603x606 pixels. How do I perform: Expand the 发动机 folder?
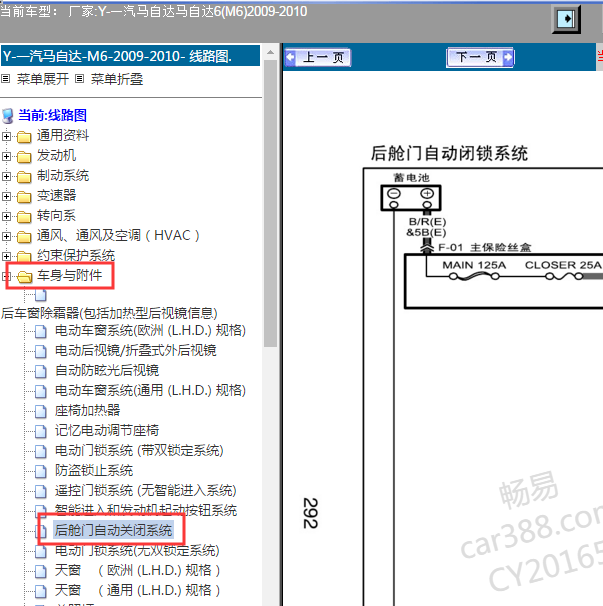(6, 157)
